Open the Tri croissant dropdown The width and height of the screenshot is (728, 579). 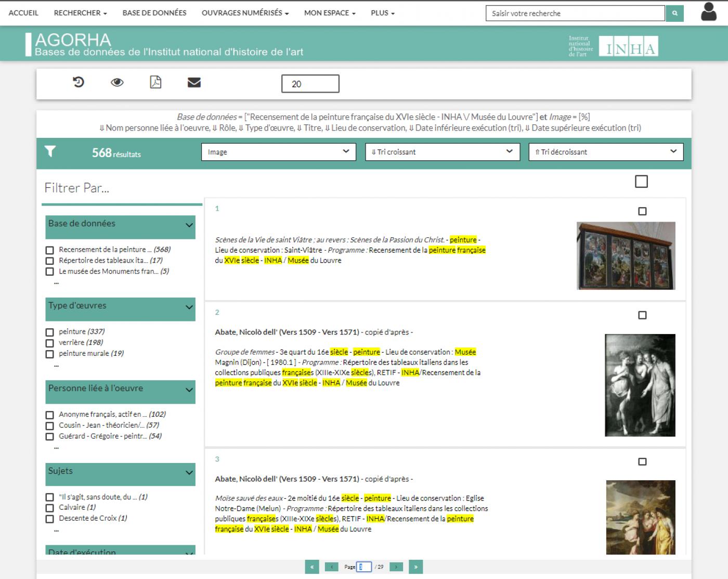click(x=443, y=152)
